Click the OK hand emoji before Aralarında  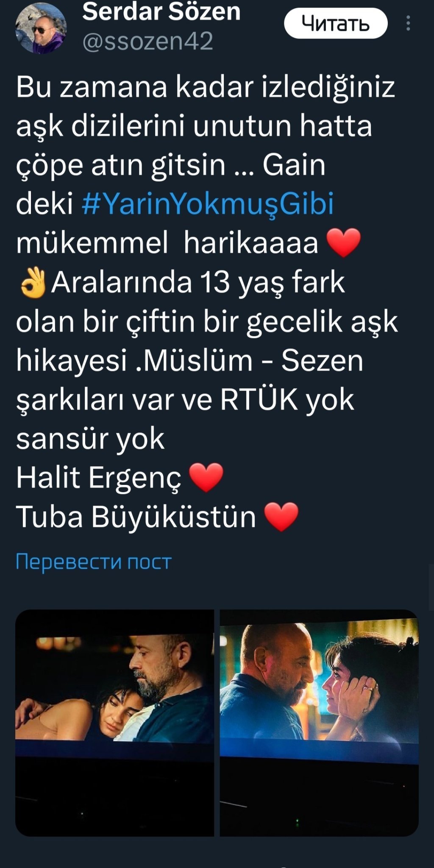coord(33,283)
